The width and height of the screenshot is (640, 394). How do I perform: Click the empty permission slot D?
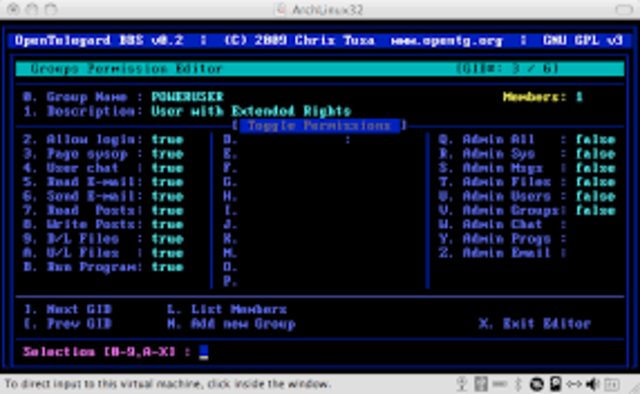tap(230, 140)
